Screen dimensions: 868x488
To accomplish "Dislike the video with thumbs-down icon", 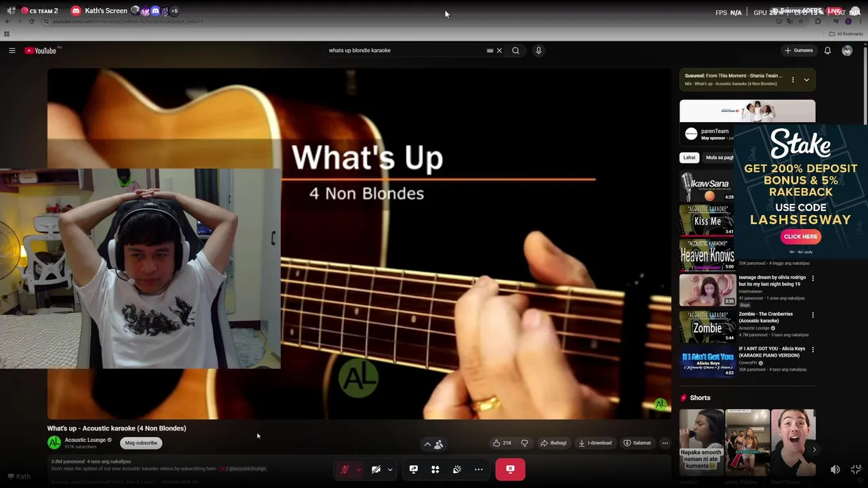I will pos(524,443).
